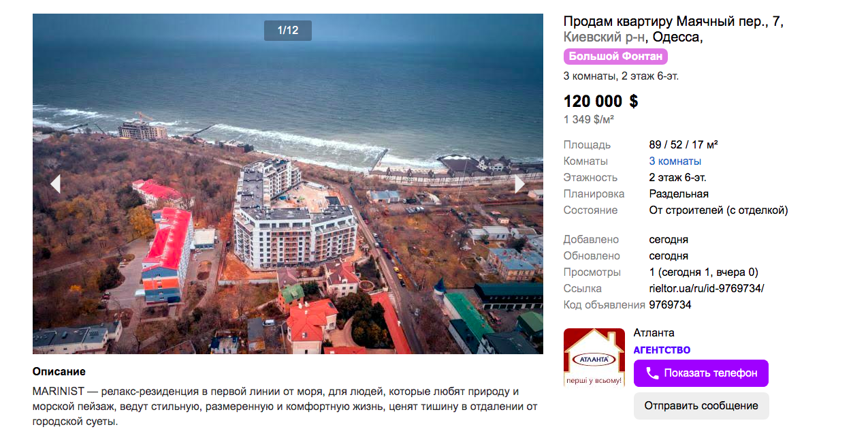This screenshot has height=440, width=868.
Task: Click the 1 349 $/м² price per meter
Action: [x=589, y=120]
